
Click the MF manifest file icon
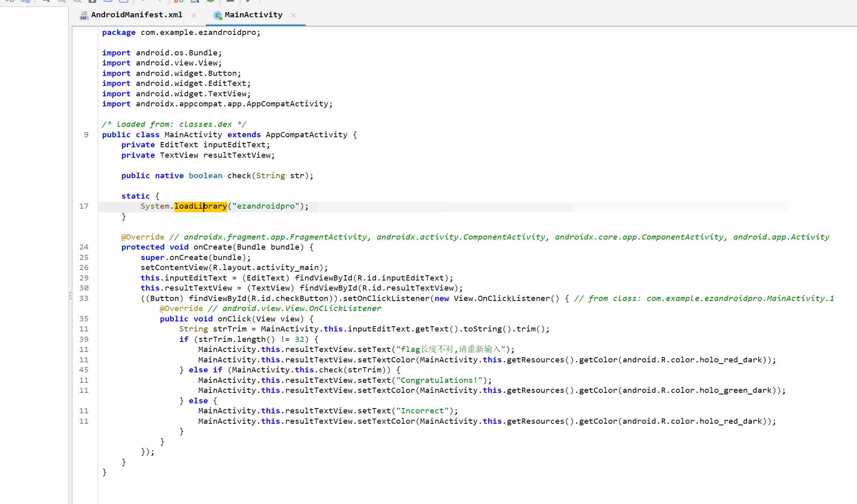(x=84, y=16)
